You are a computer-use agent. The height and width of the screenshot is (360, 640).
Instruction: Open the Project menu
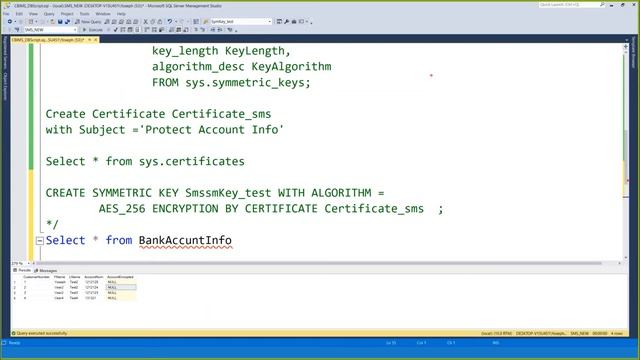point(67,14)
